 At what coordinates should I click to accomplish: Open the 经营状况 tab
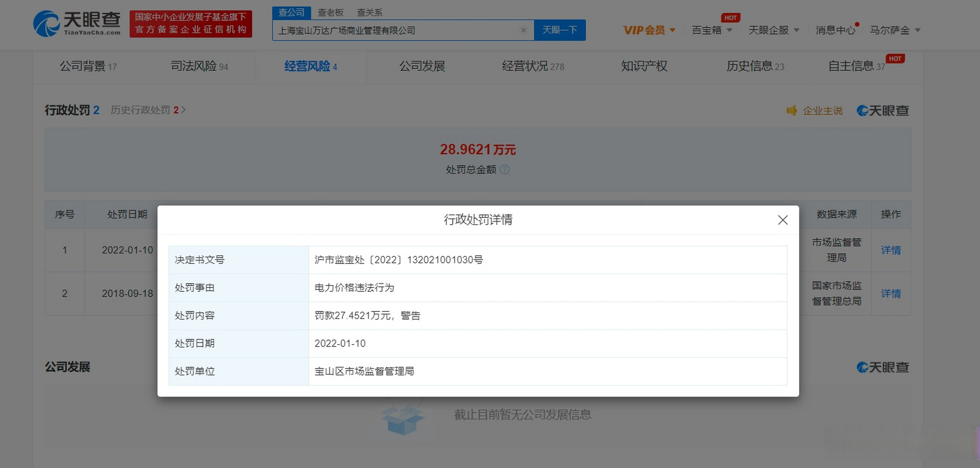[533, 66]
